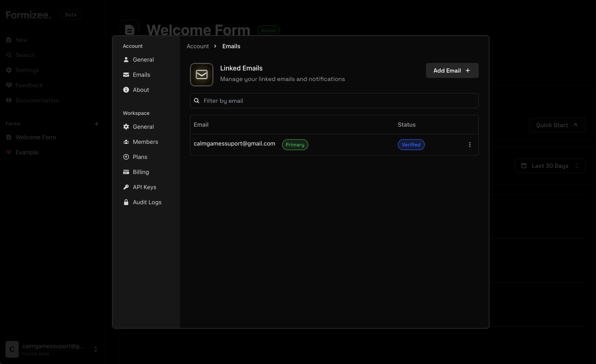This screenshot has width=596, height=364.
Task: Click the file icon beside Welcome Form entry
Action: click(9, 137)
